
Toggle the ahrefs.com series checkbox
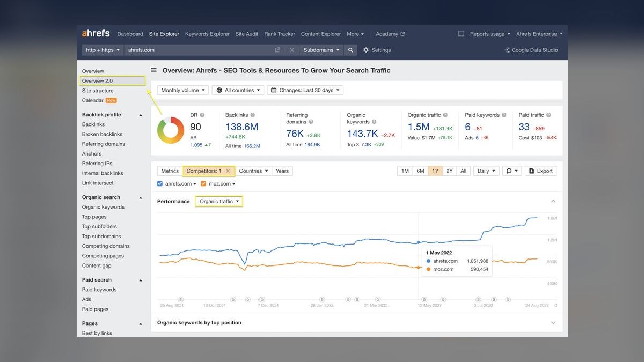pyautogui.click(x=160, y=183)
